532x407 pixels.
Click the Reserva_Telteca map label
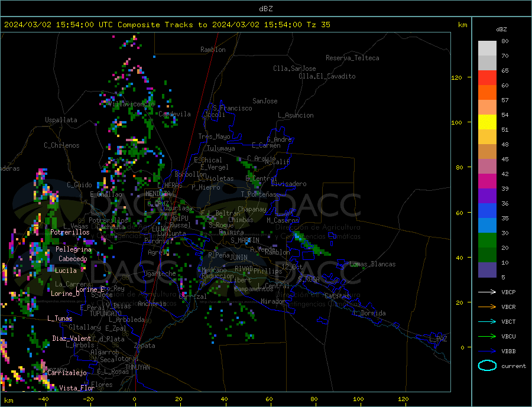click(352, 58)
